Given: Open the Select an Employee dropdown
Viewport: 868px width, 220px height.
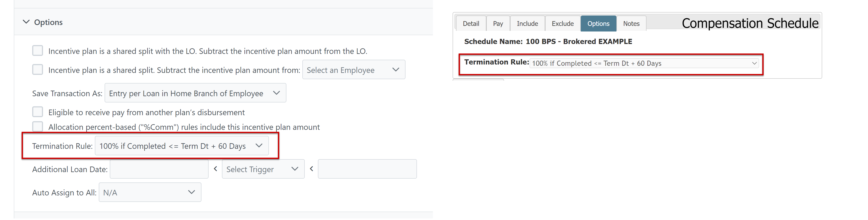Looking at the screenshot, I should click(353, 70).
